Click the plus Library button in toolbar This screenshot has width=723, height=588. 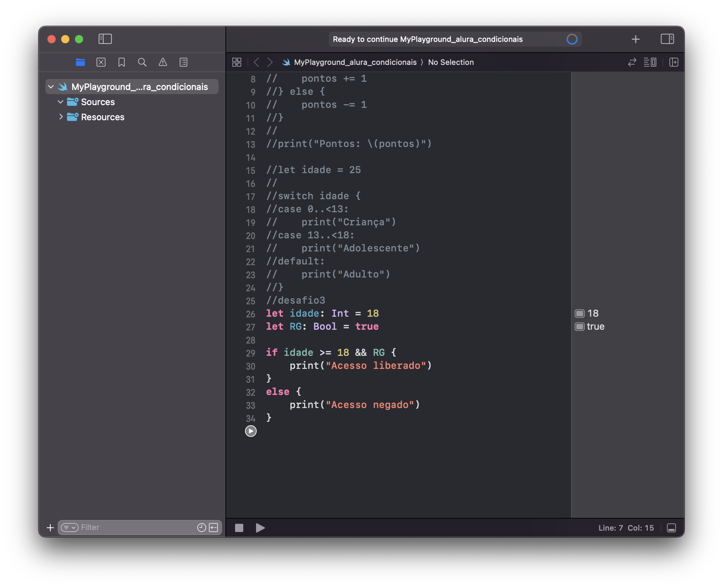[x=635, y=39]
